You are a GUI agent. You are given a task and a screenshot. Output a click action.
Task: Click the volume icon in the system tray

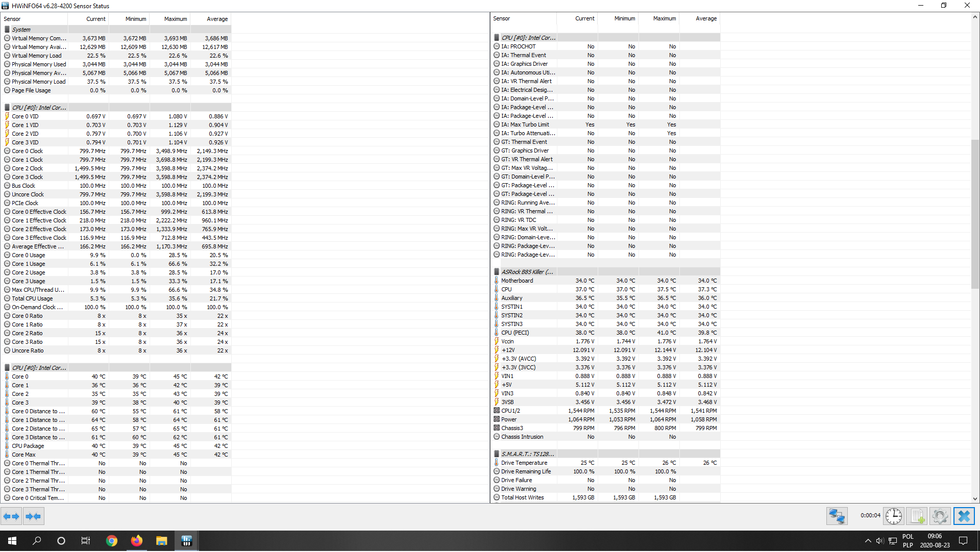pos(880,541)
